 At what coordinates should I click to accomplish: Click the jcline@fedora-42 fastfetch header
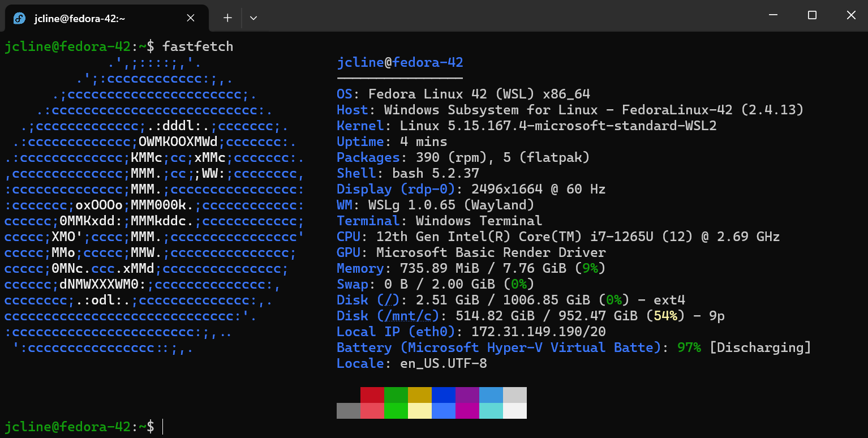coord(399,62)
